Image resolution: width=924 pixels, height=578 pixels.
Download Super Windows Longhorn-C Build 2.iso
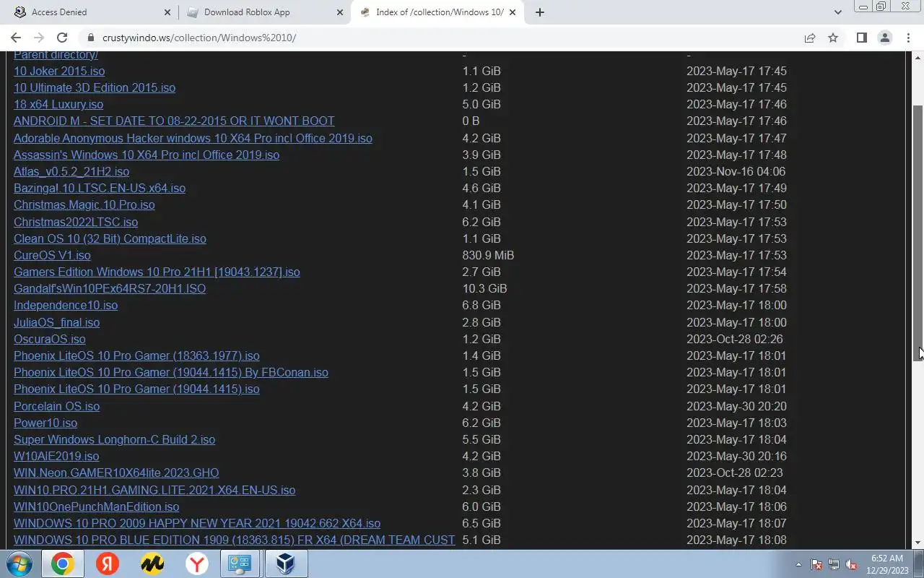pos(114,439)
